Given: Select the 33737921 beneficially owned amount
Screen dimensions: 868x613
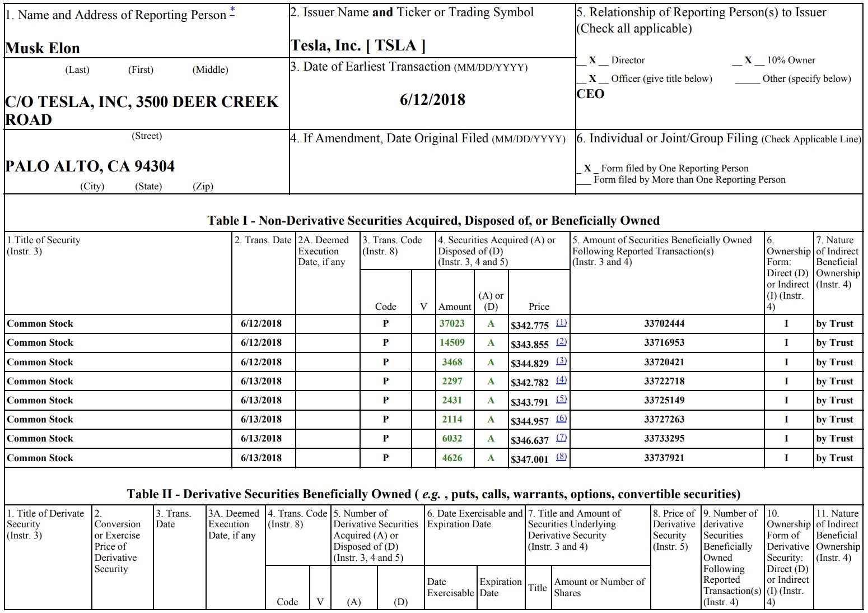Looking at the screenshot, I should coord(664,458).
